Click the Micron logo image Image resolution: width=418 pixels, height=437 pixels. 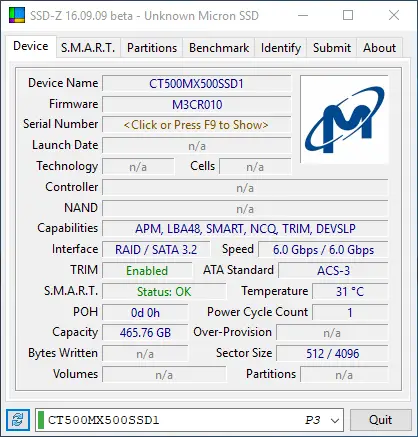[344, 119]
